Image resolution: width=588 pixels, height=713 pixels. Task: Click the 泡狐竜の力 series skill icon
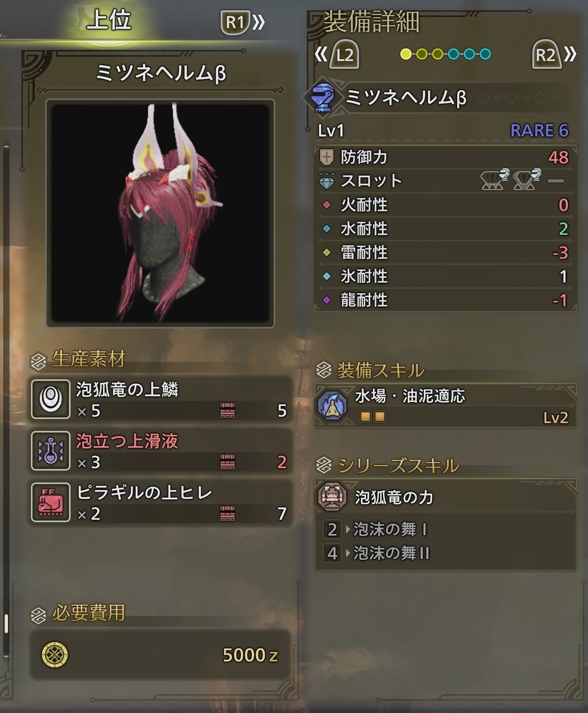[x=333, y=497]
